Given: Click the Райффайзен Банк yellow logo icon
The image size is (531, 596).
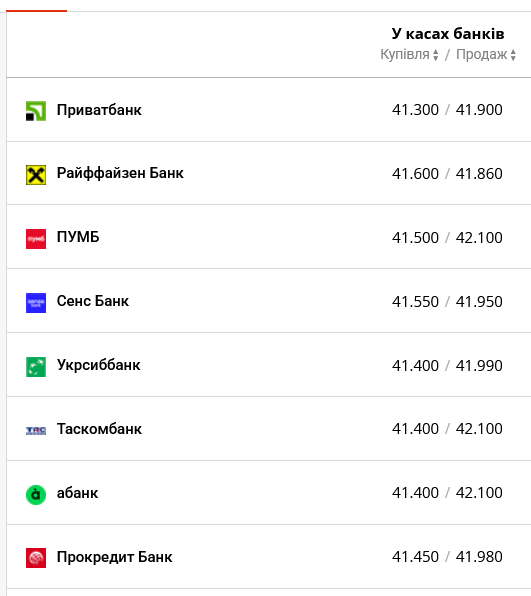Looking at the screenshot, I should tap(36, 175).
